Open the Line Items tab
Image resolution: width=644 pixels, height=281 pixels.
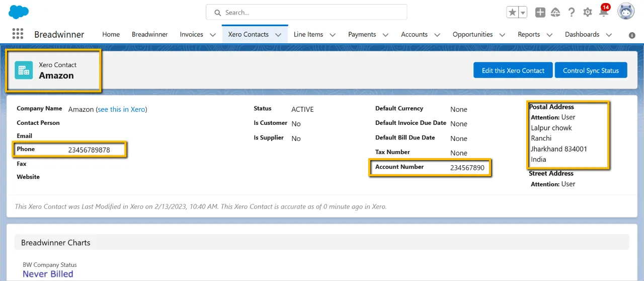click(x=308, y=34)
